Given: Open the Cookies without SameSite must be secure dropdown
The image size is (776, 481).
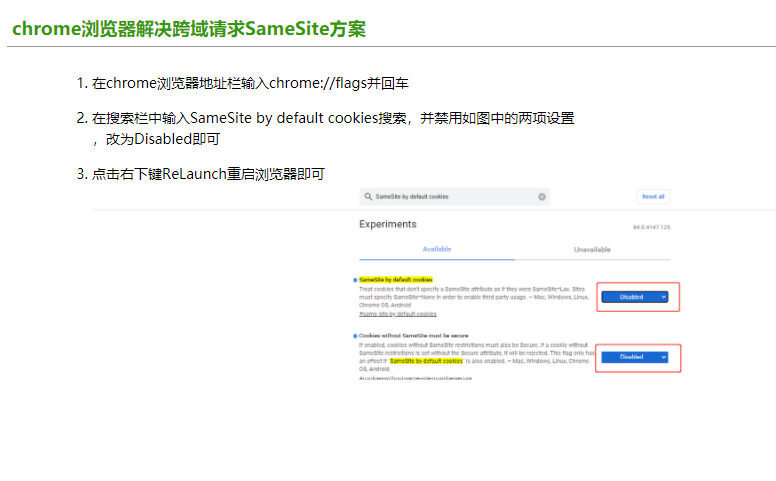Looking at the screenshot, I should [635, 357].
